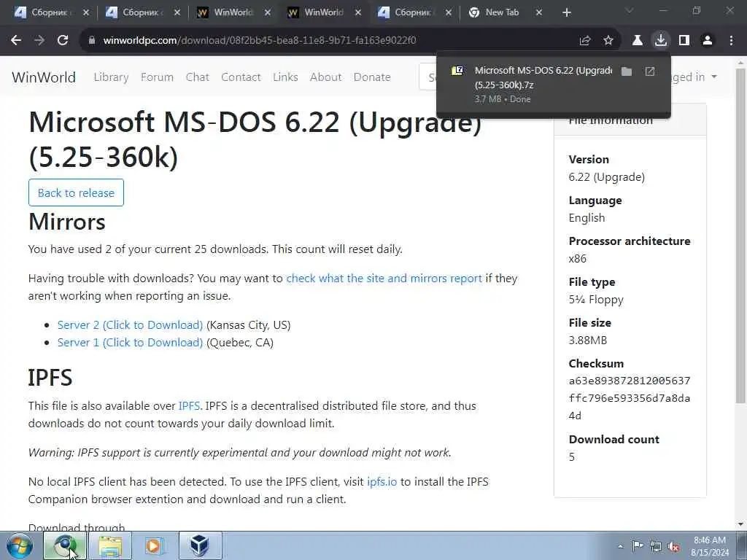Click the WinWorld brand logo link
This screenshot has width=747, height=560.
[43, 77]
